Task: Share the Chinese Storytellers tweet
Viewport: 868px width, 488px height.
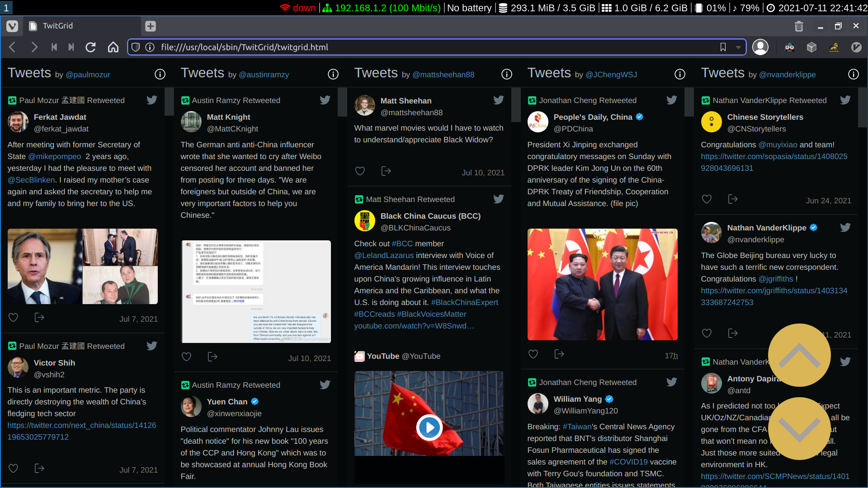Action: (733, 199)
